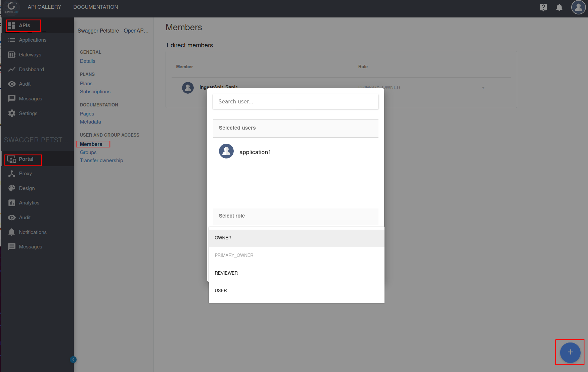The width and height of the screenshot is (588, 372).
Task: Open the Pages link
Action: pos(87,114)
